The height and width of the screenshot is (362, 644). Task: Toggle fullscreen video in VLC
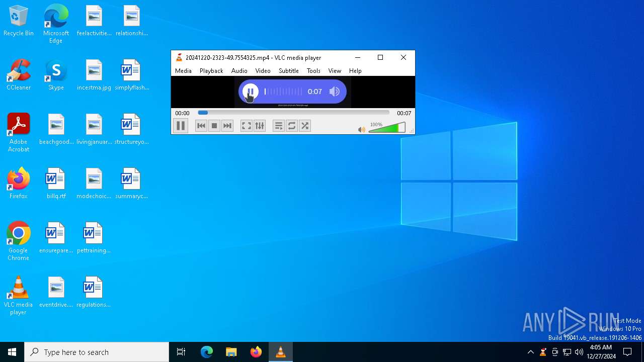click(247, 126)
